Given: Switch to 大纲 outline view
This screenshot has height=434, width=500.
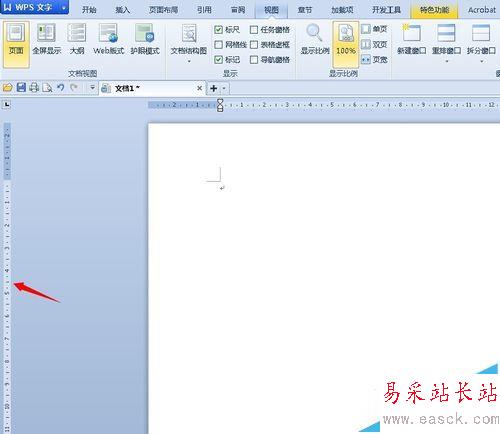Looking at the screenshot, I should [x=77, y=33].
